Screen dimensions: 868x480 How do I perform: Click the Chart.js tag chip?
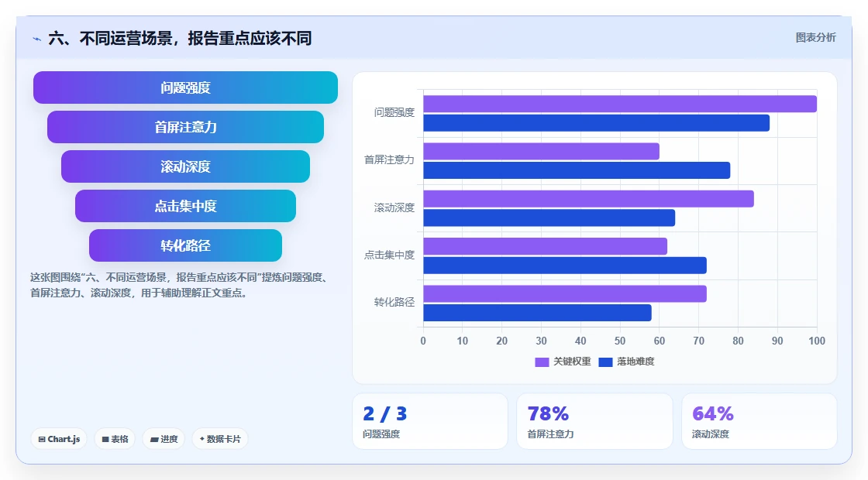59,439
